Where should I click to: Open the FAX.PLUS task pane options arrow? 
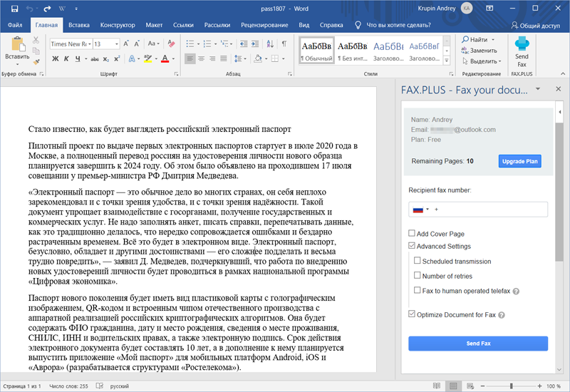tap(538, 90)
